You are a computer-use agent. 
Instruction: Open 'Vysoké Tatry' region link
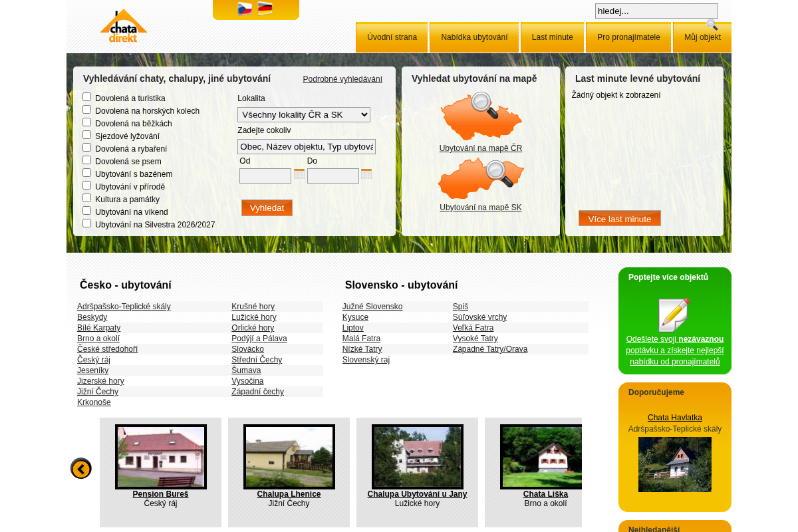[475, 338]
